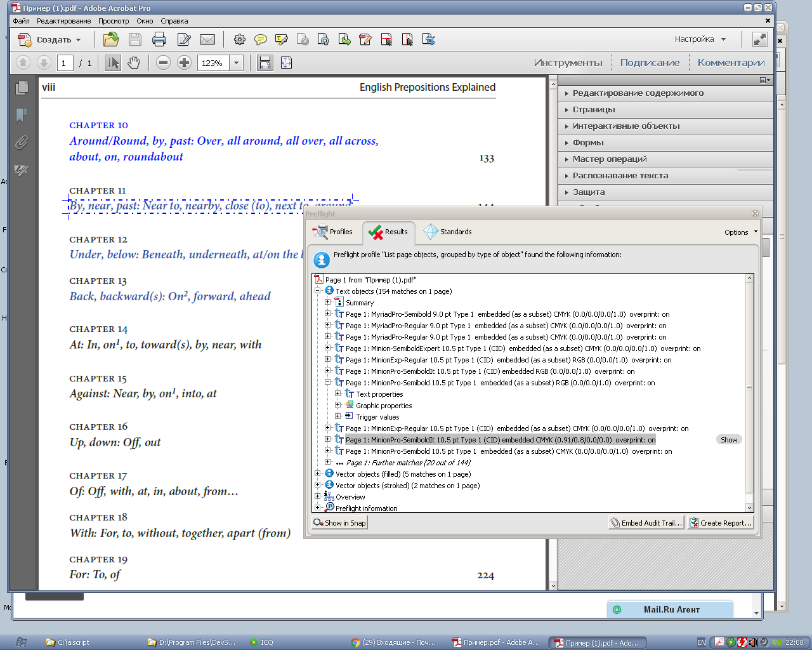
Task: Expand the Text properties node
Action: [338, 394]
